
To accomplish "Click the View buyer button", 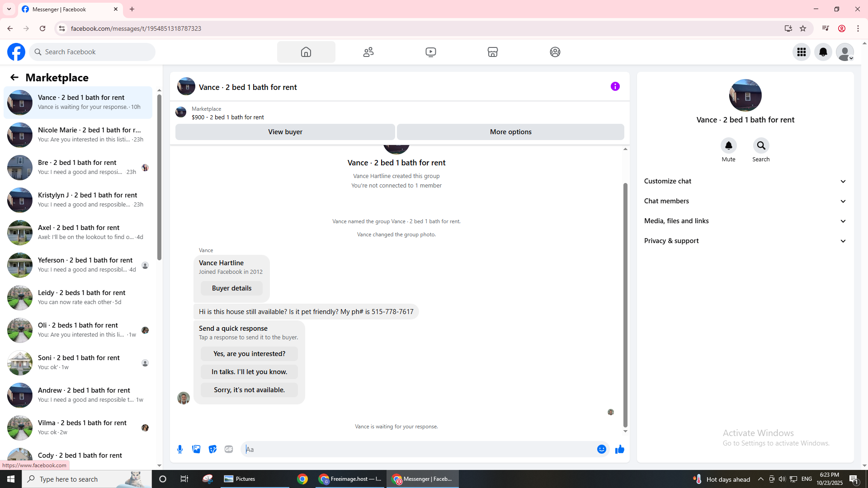I will (285, 132).
